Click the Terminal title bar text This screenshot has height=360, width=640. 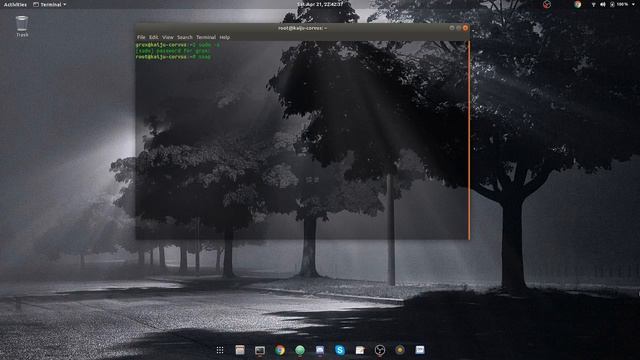302,28
